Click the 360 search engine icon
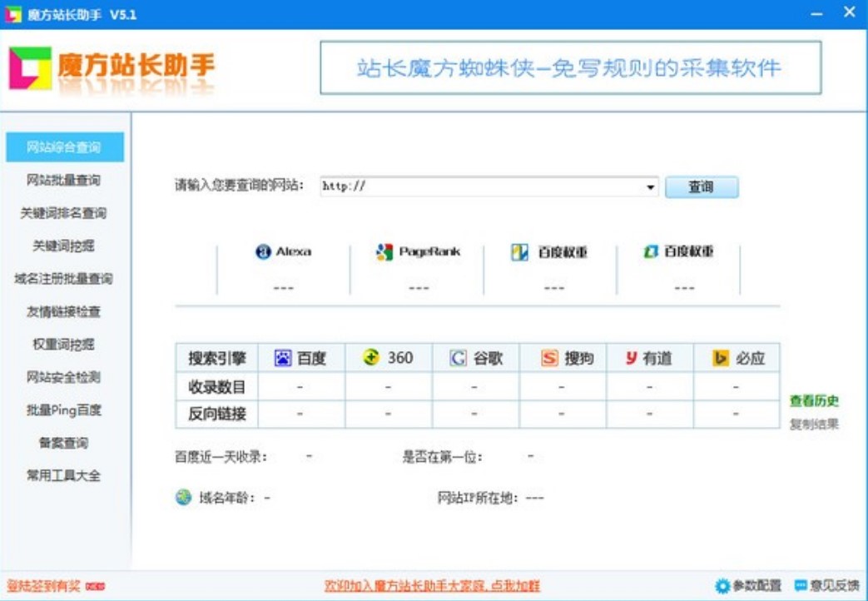 [371, 358]
